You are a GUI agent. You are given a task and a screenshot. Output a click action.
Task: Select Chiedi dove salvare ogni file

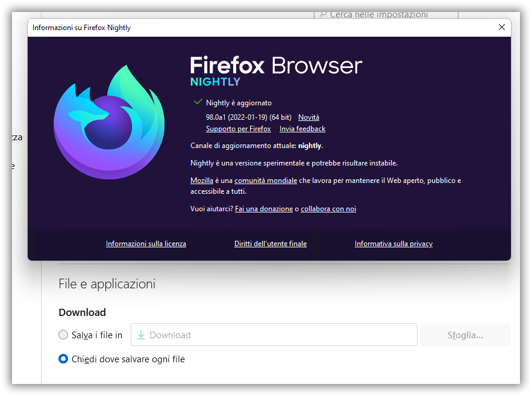coord(63,359)
